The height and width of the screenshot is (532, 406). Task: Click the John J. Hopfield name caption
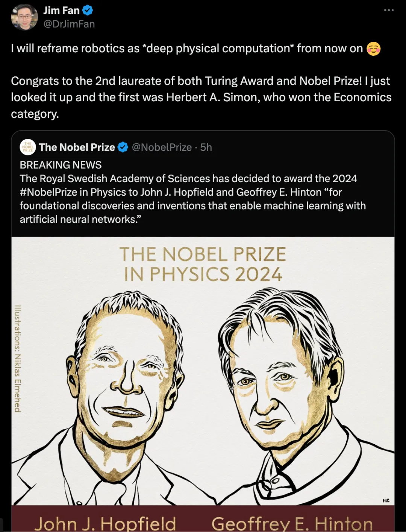(x=105, y=523)
